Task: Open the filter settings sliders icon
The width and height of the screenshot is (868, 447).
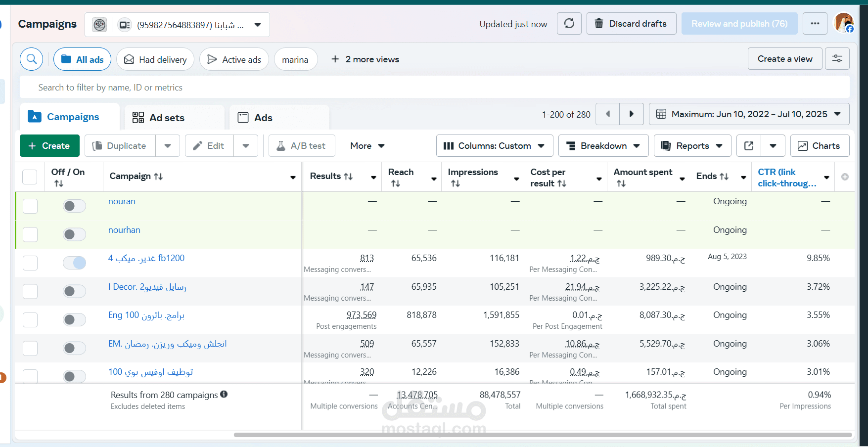Action: point(837,59)
